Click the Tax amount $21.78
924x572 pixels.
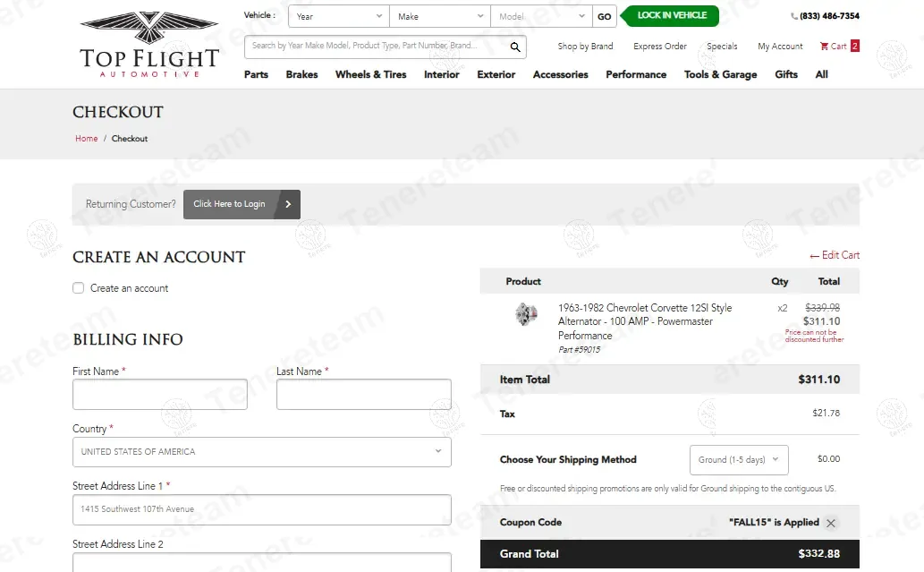(827, 413)
